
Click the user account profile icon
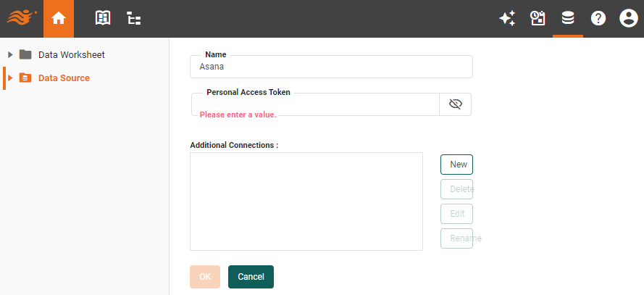coord(628,19)
